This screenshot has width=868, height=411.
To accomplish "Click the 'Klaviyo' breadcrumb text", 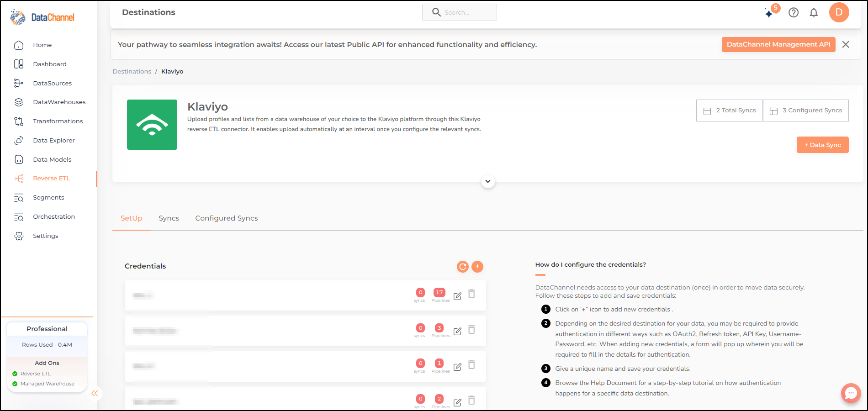I will tap(172, 72).
